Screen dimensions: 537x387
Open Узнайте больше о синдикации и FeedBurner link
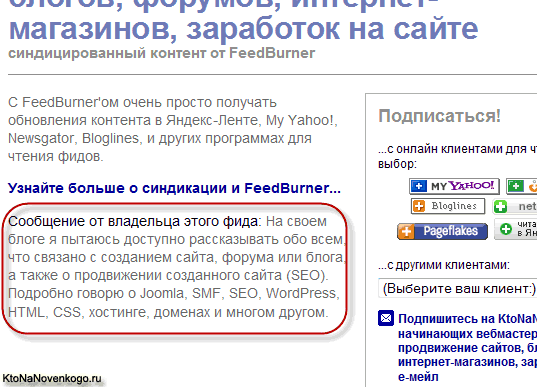click(x=174, y=188)
